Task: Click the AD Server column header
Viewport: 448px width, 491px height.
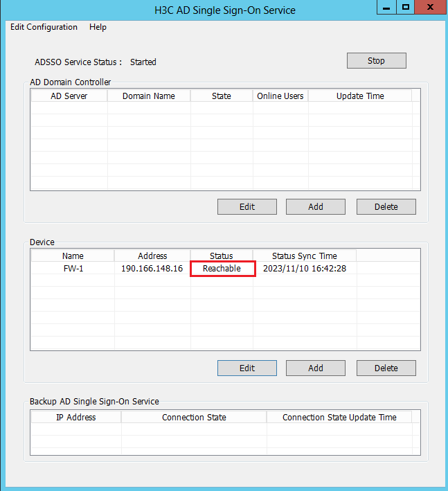Action: pyautogui.click(x=69, y=96)
